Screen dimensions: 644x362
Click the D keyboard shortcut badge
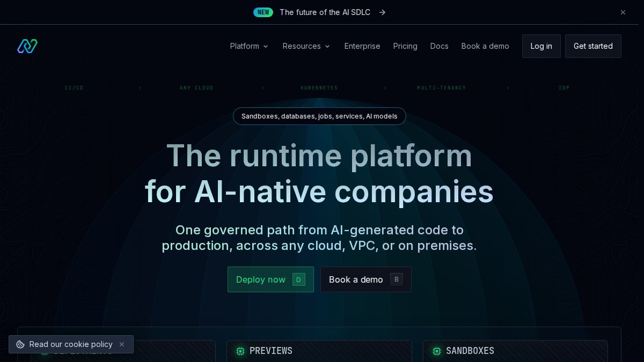pos(299,279)
